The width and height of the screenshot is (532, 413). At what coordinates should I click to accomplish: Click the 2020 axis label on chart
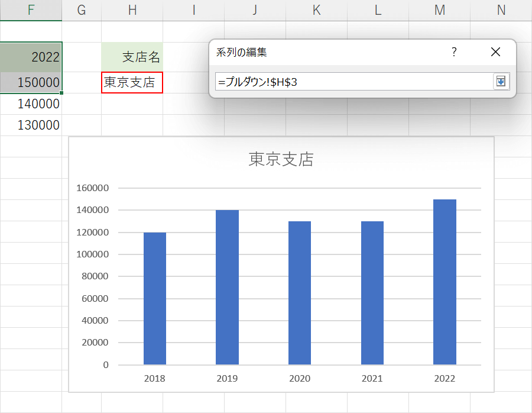coord(300,379)
